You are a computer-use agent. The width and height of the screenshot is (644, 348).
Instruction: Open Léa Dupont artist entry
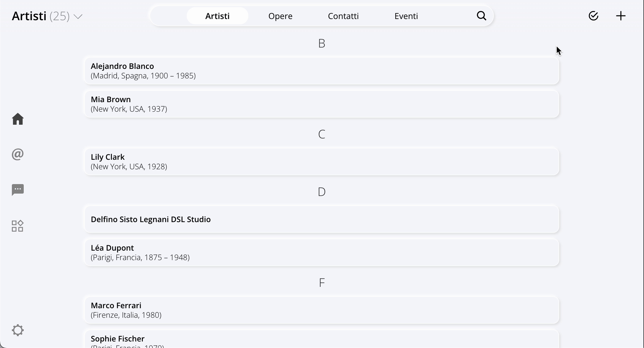click(322, 253)
